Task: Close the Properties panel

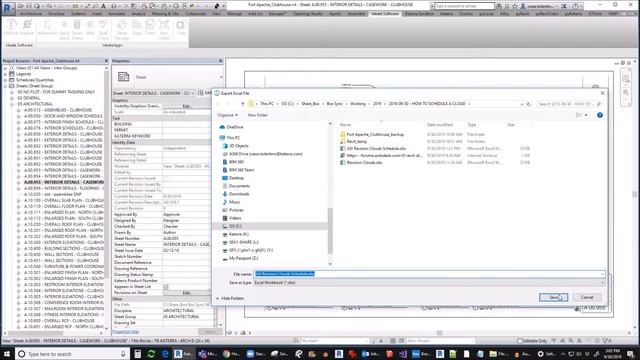Action: pos(221,61)
